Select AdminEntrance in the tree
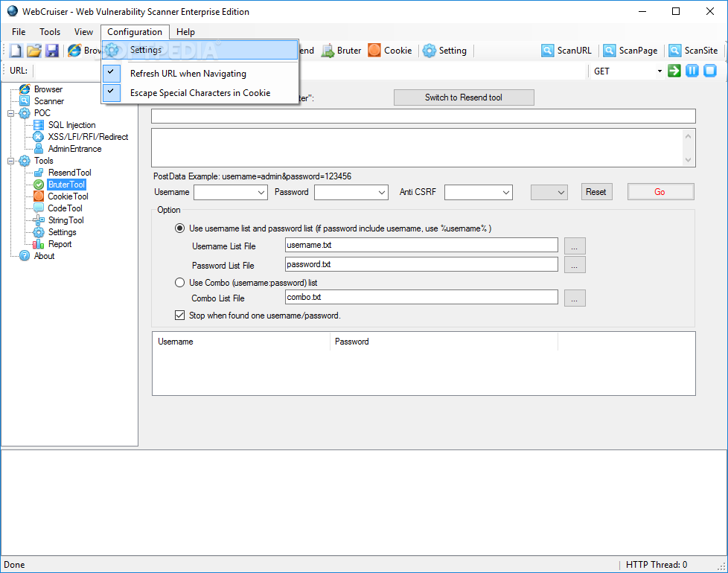The width and height of the screenshot is (728, 573). 74,149
